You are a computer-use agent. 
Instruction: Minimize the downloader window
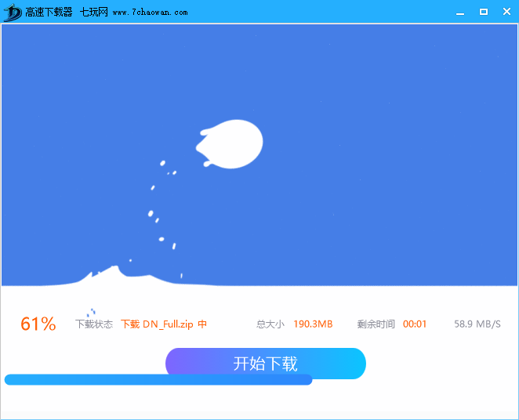click(x=461, y=12)
